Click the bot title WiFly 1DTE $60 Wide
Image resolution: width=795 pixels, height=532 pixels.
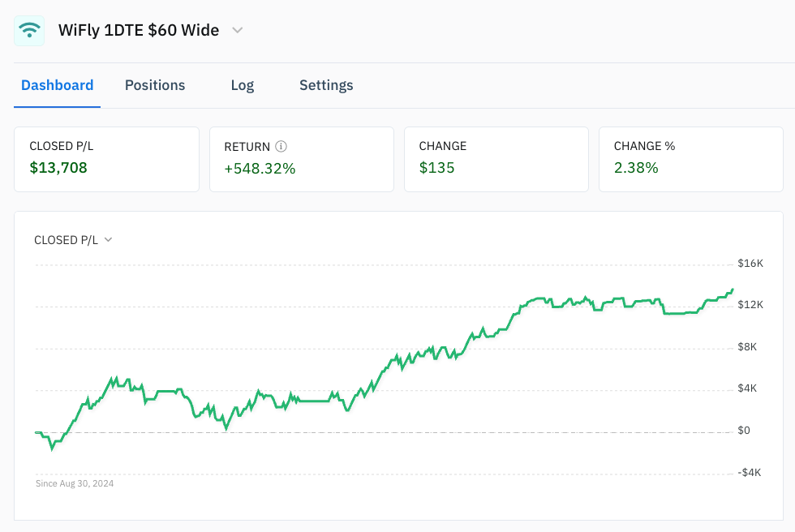(x=137, y=30)
